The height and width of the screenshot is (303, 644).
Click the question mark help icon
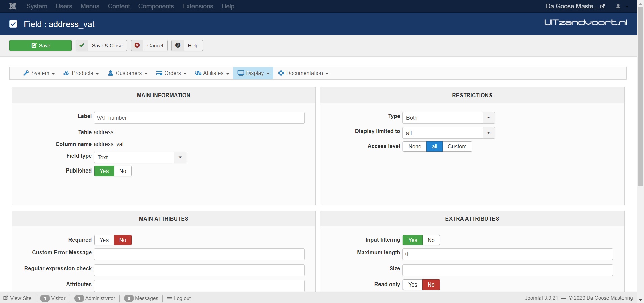click(178, 45)
